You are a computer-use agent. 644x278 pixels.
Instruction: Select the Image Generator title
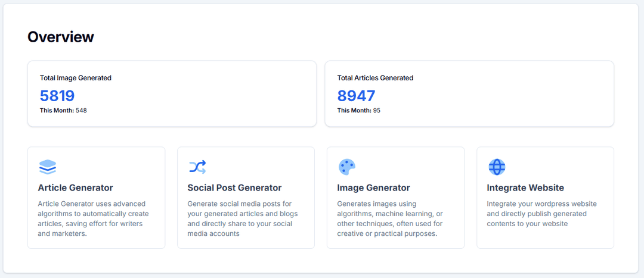click(373, 188)
